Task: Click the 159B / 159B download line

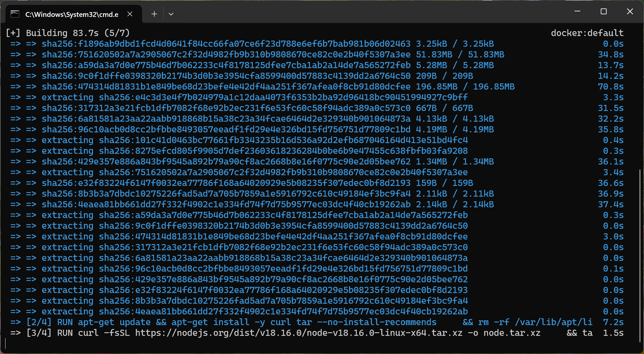Action: pyautogui.click(x=317, y=183)
